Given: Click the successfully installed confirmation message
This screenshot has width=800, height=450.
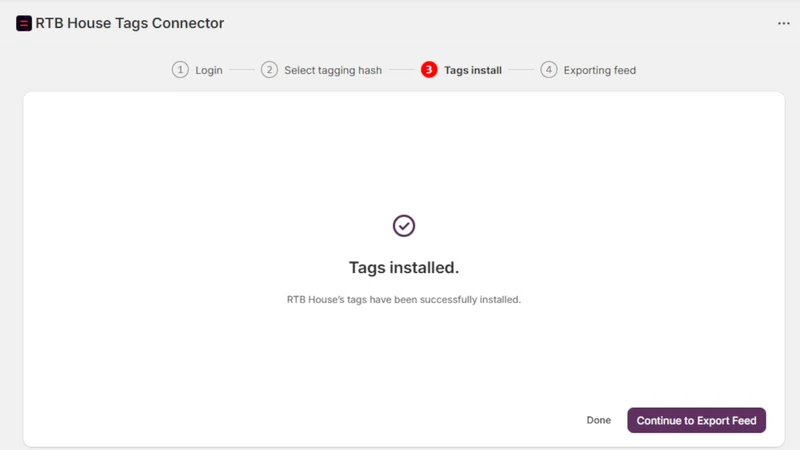Looking at the screenshot, I should [x=404, y=299].
